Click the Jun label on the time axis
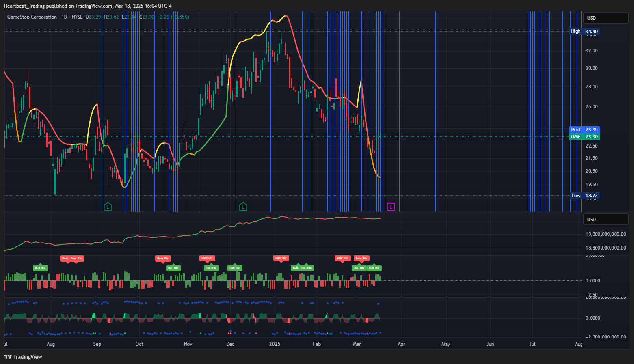Image resolution: width=634 pixels, height=364 pixels. 490,344
